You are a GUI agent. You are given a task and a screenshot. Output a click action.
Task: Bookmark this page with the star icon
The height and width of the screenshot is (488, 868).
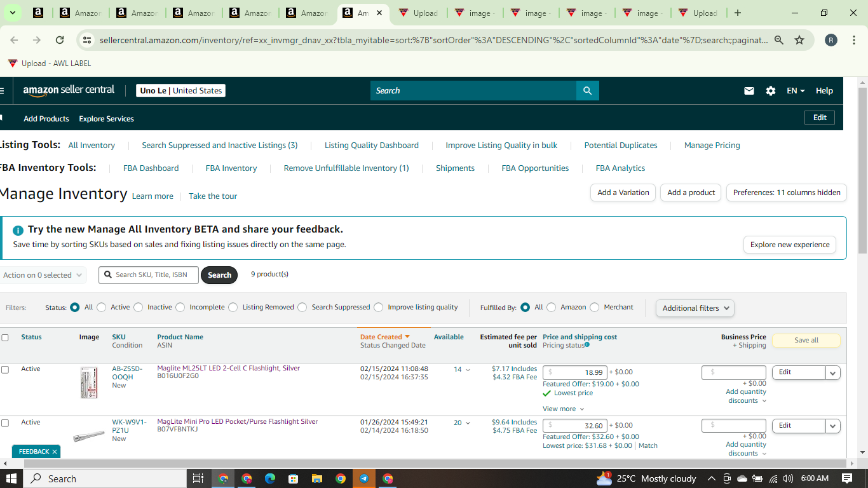tap(799, 40)
